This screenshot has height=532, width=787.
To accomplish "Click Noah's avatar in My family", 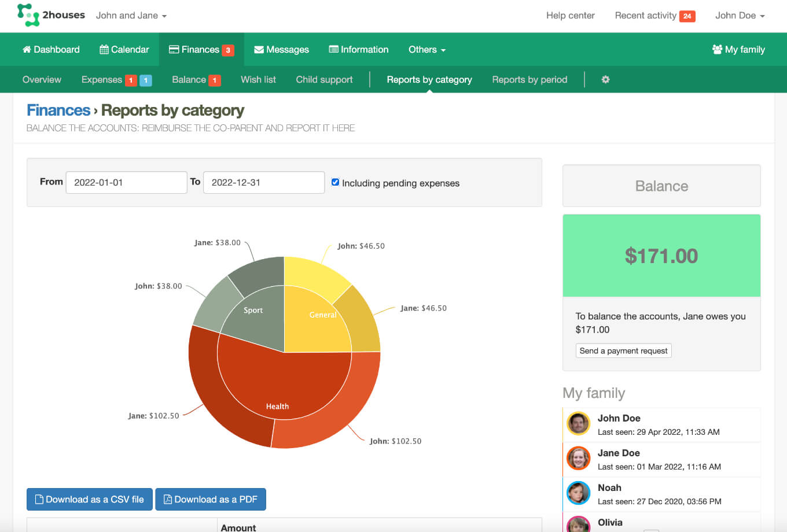I will tap(578, 493).
